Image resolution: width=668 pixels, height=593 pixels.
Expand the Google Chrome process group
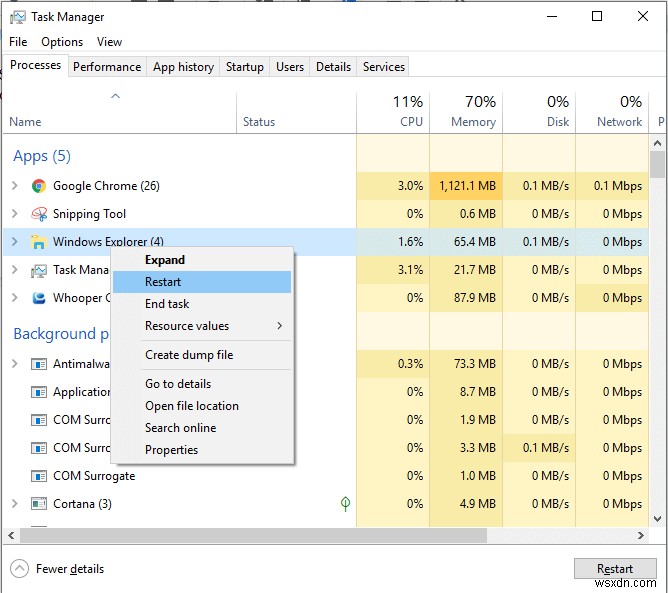14,186
